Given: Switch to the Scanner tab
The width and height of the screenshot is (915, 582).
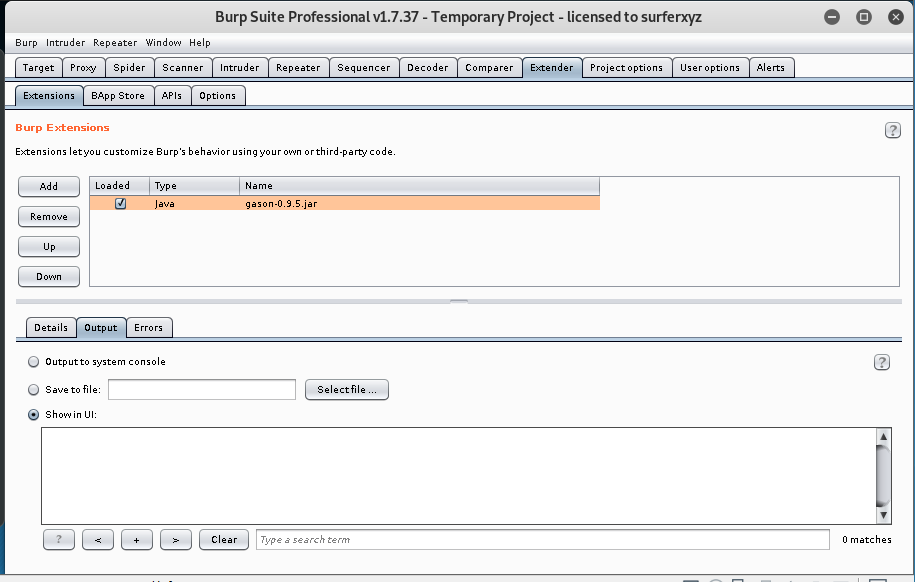Looking at the screenshot, I should coord(183,68).
